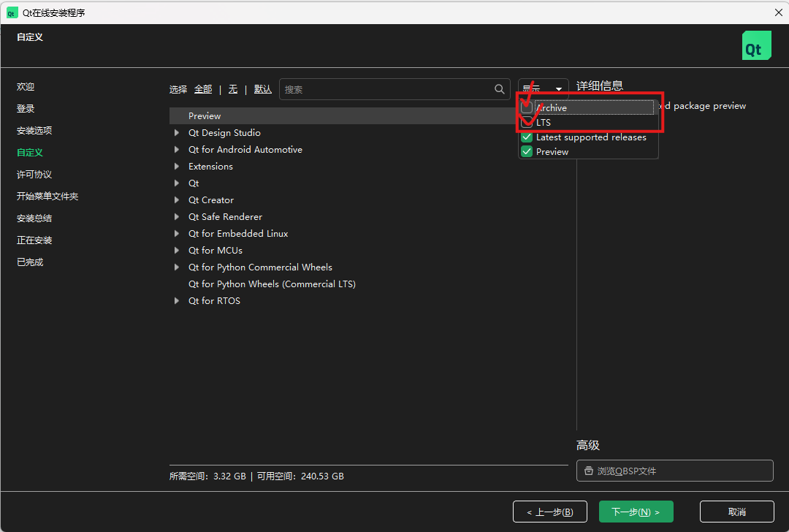789x532 pixels.
Task: Click the Qt installer title bar icon
Action: point(12,12)
